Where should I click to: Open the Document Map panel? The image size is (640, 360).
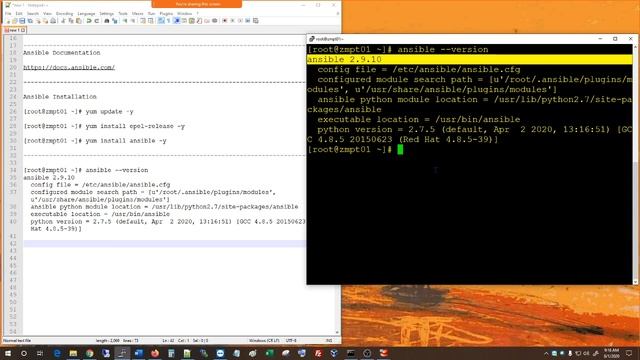pos(191,21)
